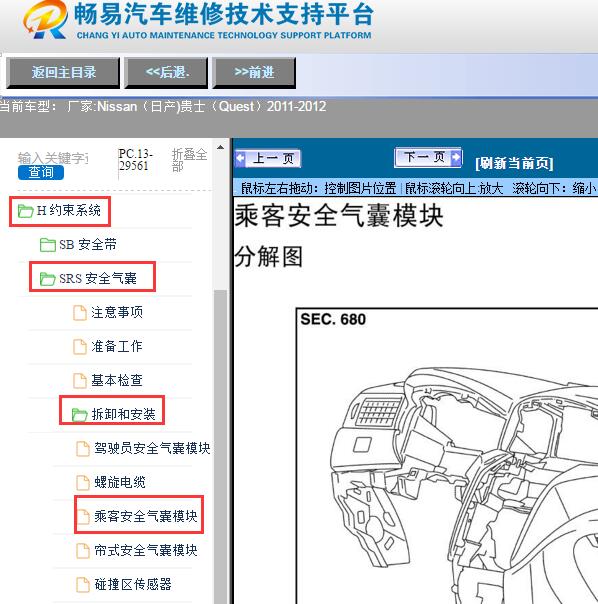Screen dimensions: 598x604
Task: Click the left arrow icon on 上一页
Action: (x=240, y=158)
